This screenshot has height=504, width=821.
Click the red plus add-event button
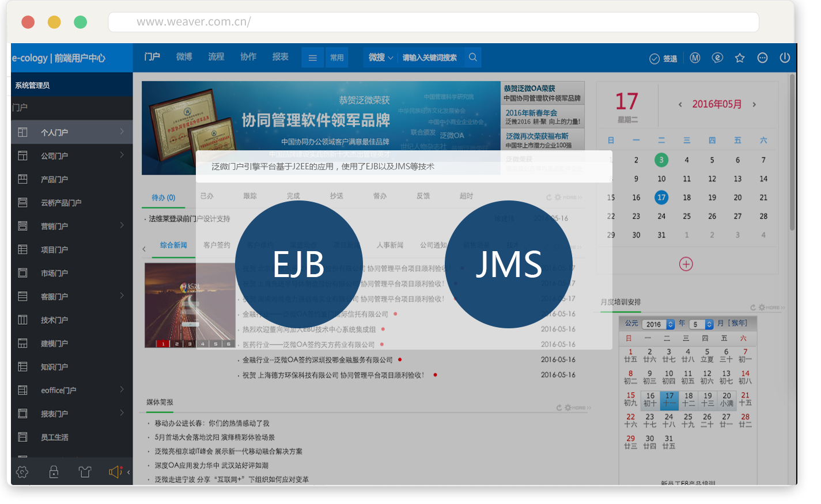pos(686,264)
